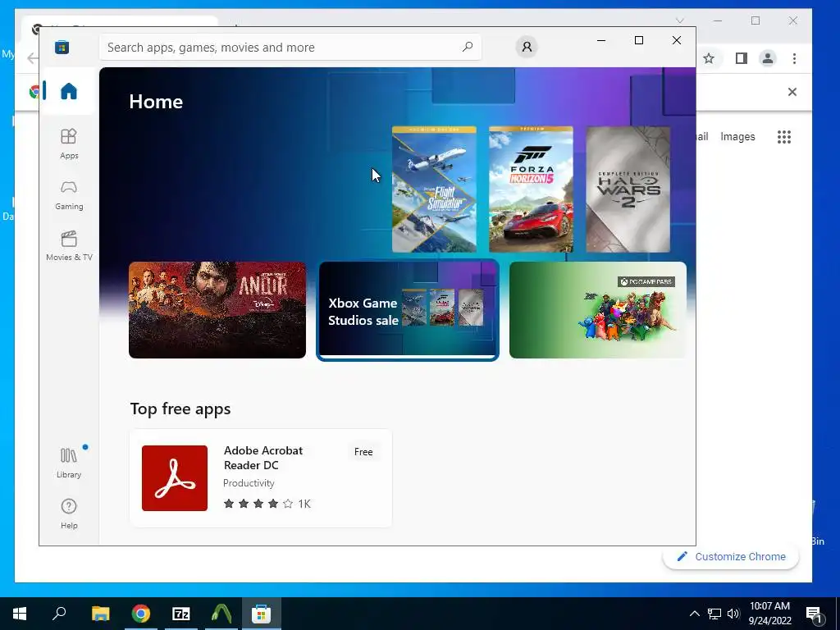Open the Chrome profile avatar
The image size is (840, 630).
768,58
